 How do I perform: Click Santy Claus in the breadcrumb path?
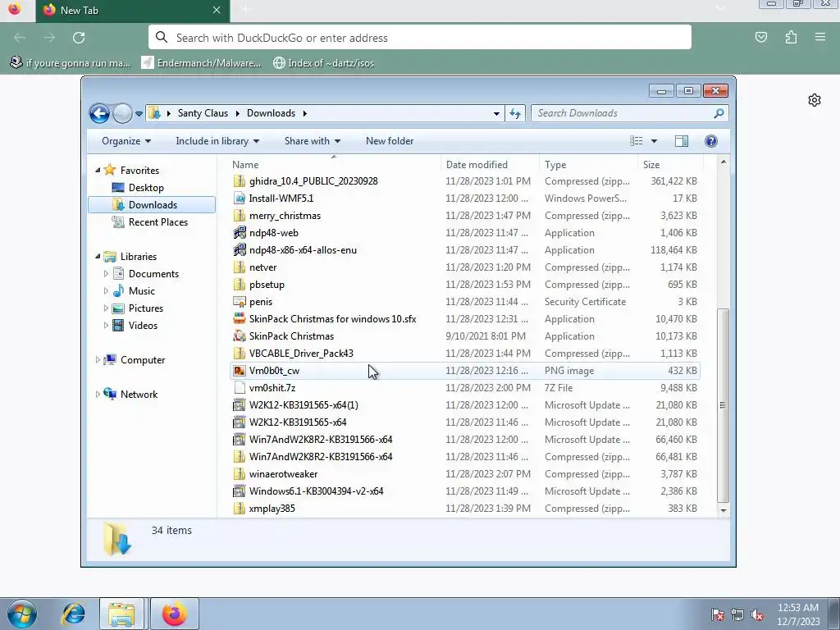[x=203, y=113]
